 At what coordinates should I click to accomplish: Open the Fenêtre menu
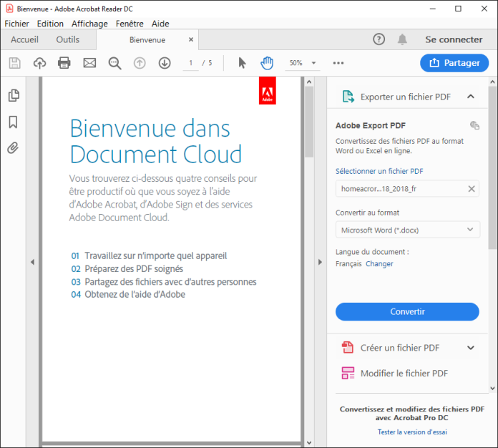(x=130, y=24)
